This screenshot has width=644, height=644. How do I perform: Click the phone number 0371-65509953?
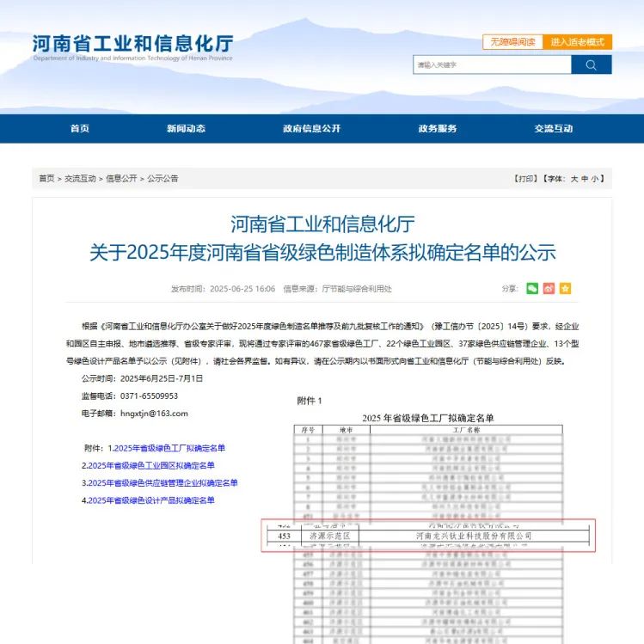point(149,396)
